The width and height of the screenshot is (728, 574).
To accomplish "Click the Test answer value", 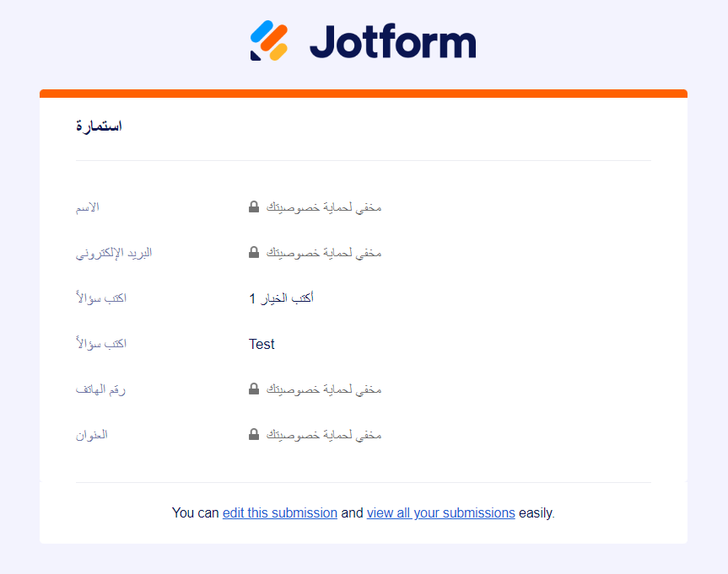I will (x=262, y=344).
